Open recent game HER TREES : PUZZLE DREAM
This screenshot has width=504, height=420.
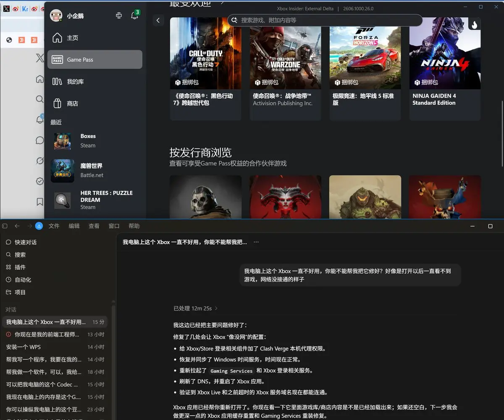pos(95,200)
